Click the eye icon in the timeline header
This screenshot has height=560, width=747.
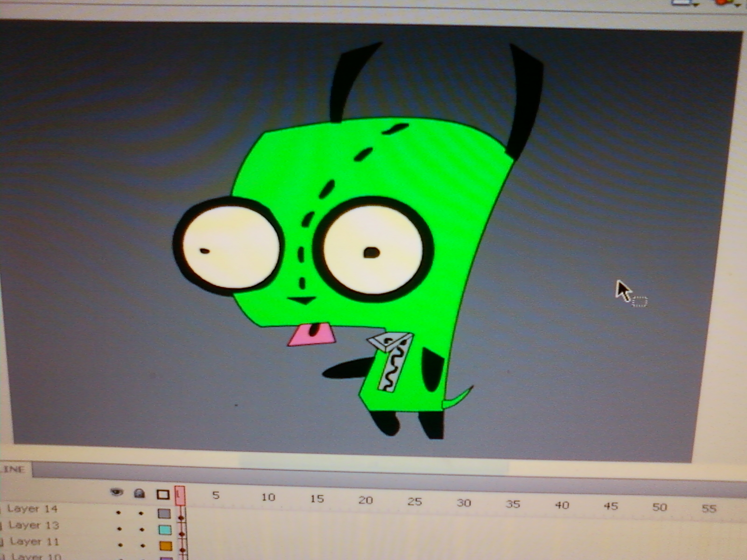[117, 492]
